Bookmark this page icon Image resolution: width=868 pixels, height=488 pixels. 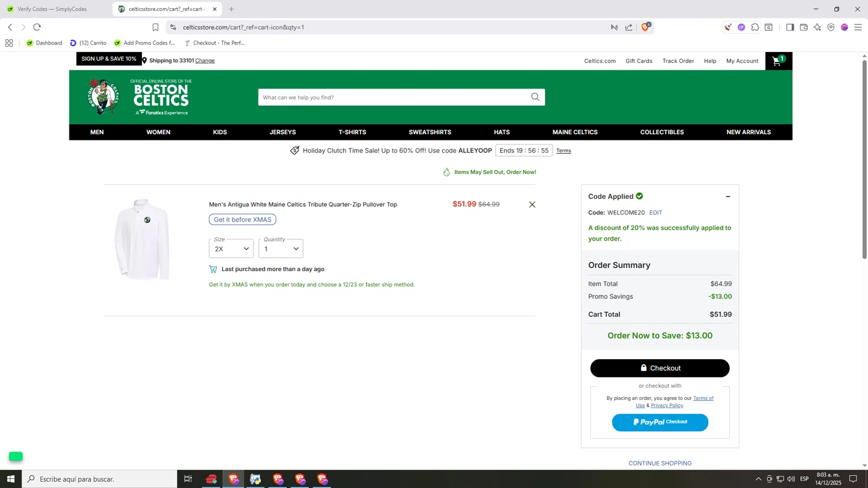coord(155,27)
